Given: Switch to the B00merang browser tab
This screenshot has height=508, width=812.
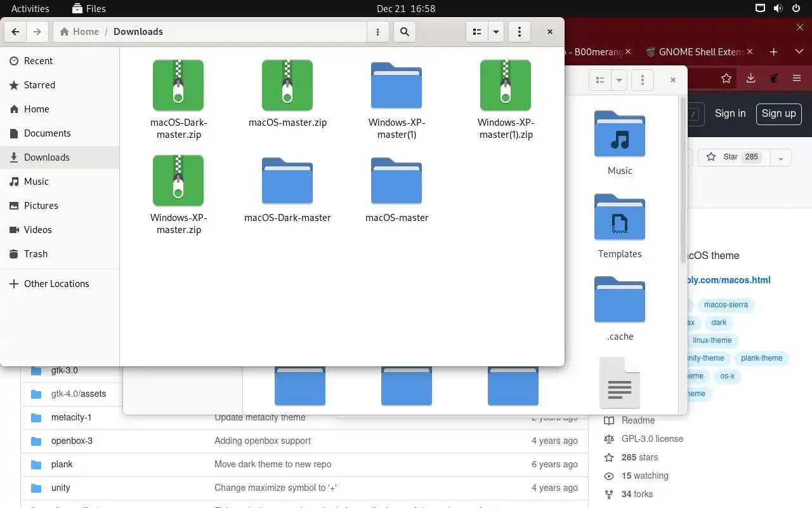Looking at the screenshot, I should (x=598, y=52).
